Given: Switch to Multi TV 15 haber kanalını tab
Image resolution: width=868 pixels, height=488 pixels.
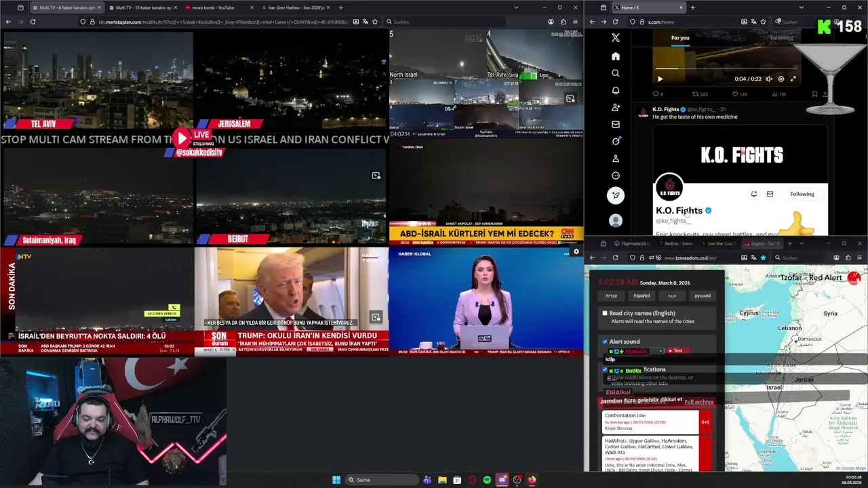Looking at the screenshot, I should pyautogui.click(x=142, y=7).
